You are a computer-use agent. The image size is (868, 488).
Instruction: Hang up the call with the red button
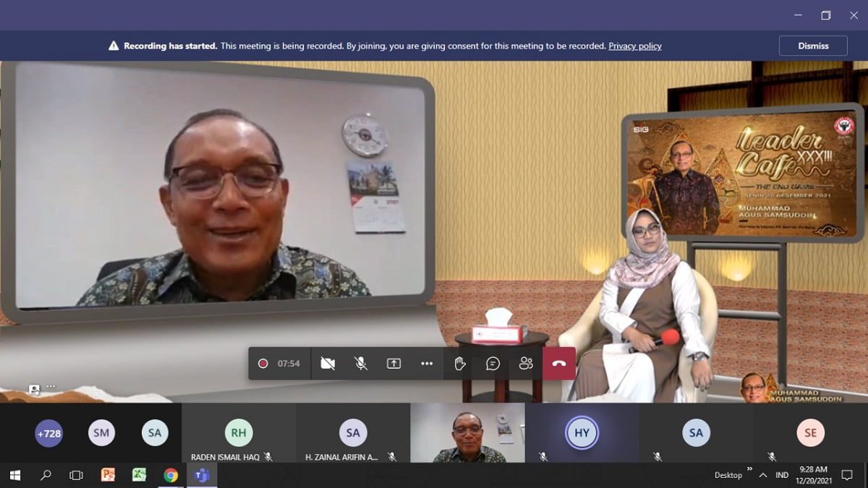(x=559, y=364)
